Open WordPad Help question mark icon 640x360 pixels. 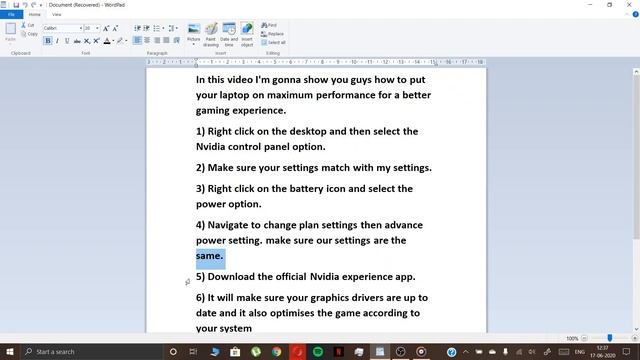point(636,14)
